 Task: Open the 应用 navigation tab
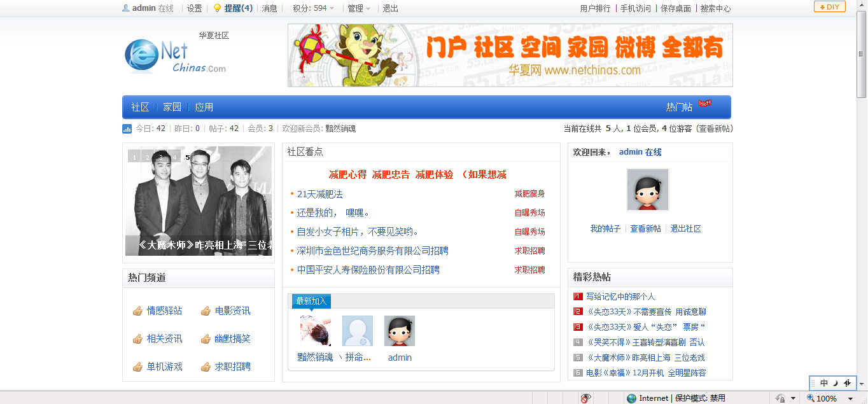204,108
